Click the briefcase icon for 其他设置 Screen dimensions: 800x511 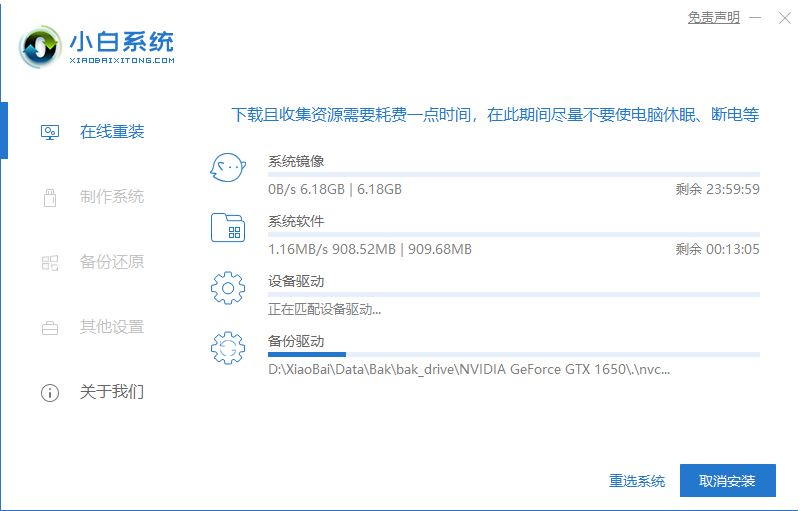(49, 327)
